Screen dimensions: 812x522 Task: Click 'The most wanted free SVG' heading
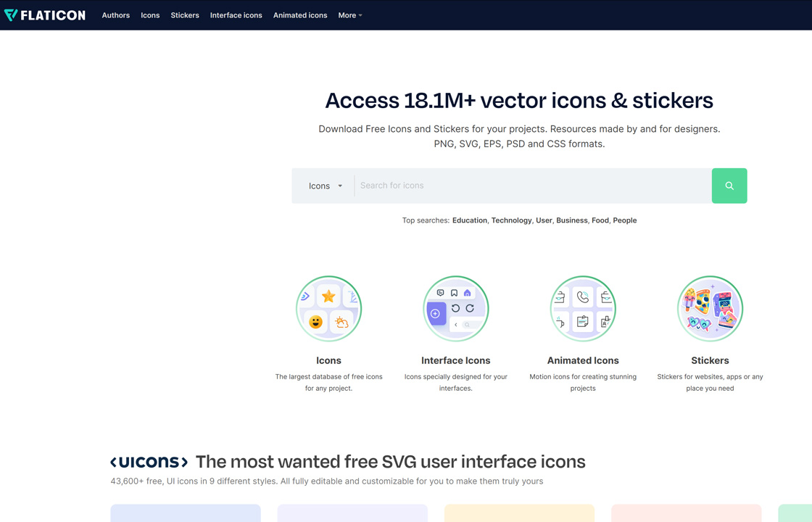click(x=391, y=462)
